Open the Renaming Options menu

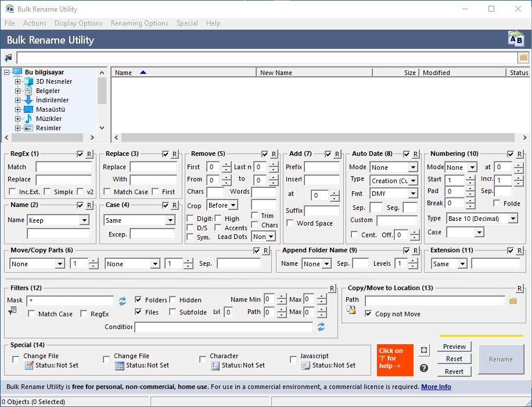point(139,23)
